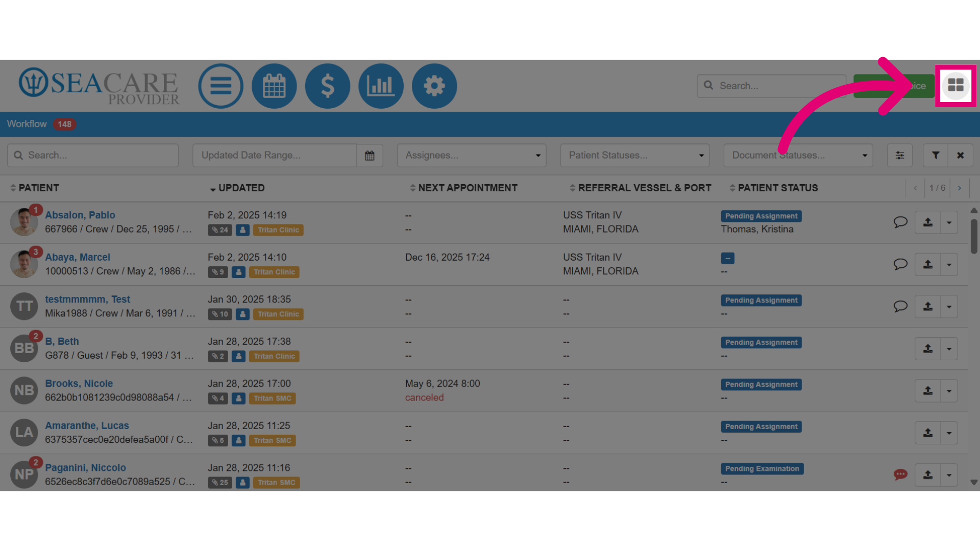Sort by UPDATED column header
The height and width of the screenshot is (551, 980).
237,188
